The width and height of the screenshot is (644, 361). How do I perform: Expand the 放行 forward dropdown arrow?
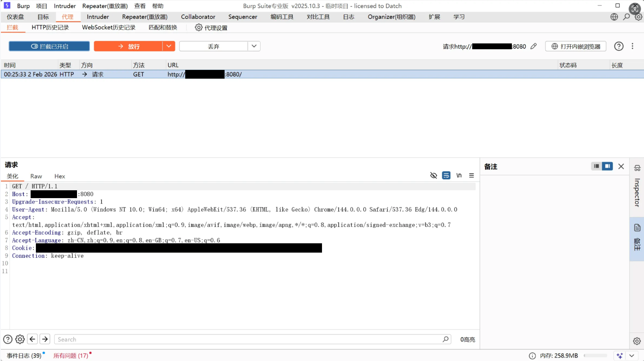169,46
